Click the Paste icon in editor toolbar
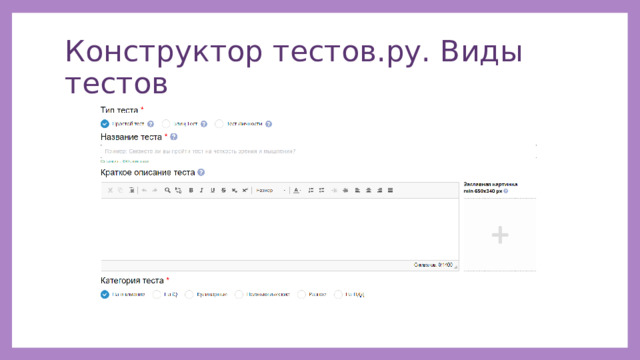This screenshot has width=640, height=360. (131, 190)
